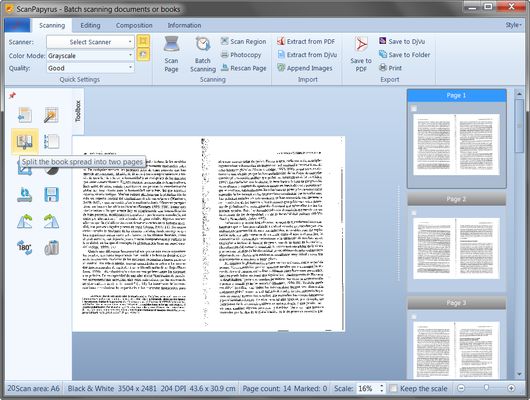Screen dimensions: 530x400
Task: Click the rotate 180 degrees tool
Action: tap(24, 248)
